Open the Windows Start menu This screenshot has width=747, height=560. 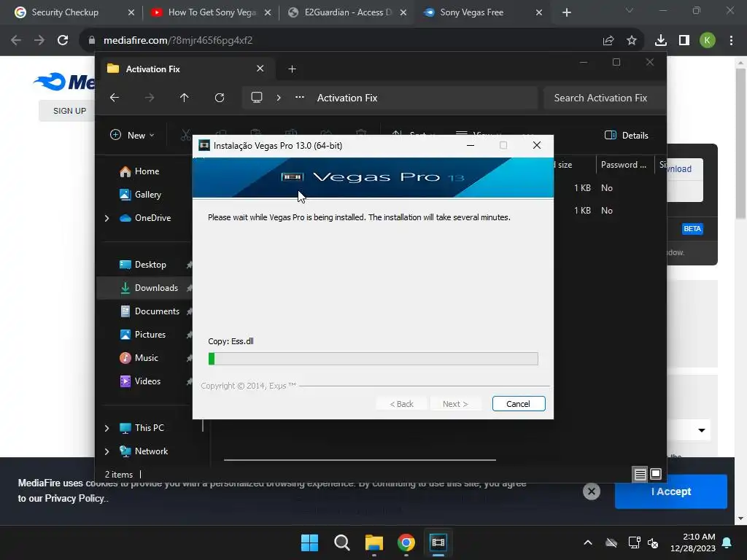309,542
